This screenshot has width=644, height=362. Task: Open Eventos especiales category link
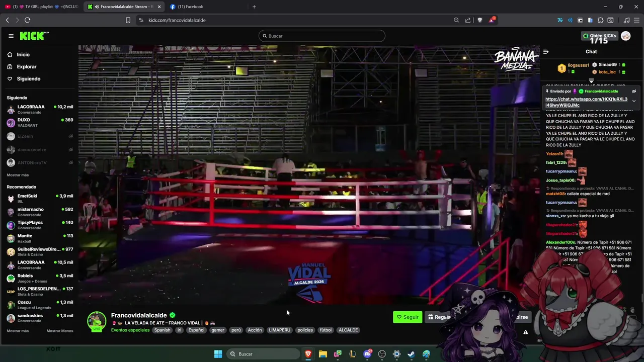(130, 330)
